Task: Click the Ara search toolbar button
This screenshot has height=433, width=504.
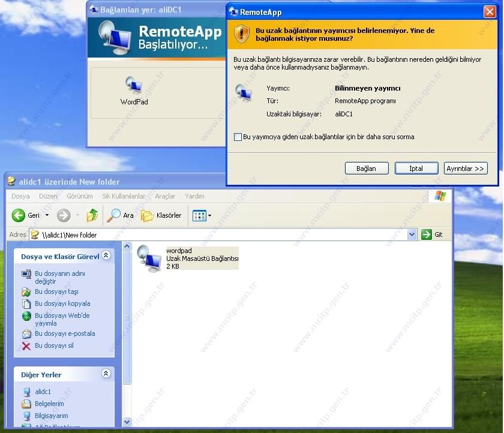Action: click(x=120, y=215)
